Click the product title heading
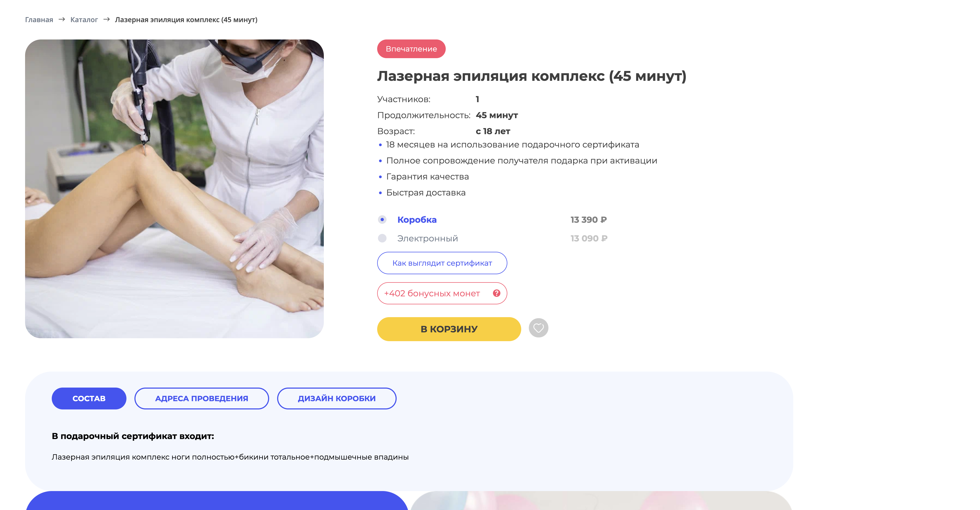 [531, 76]
